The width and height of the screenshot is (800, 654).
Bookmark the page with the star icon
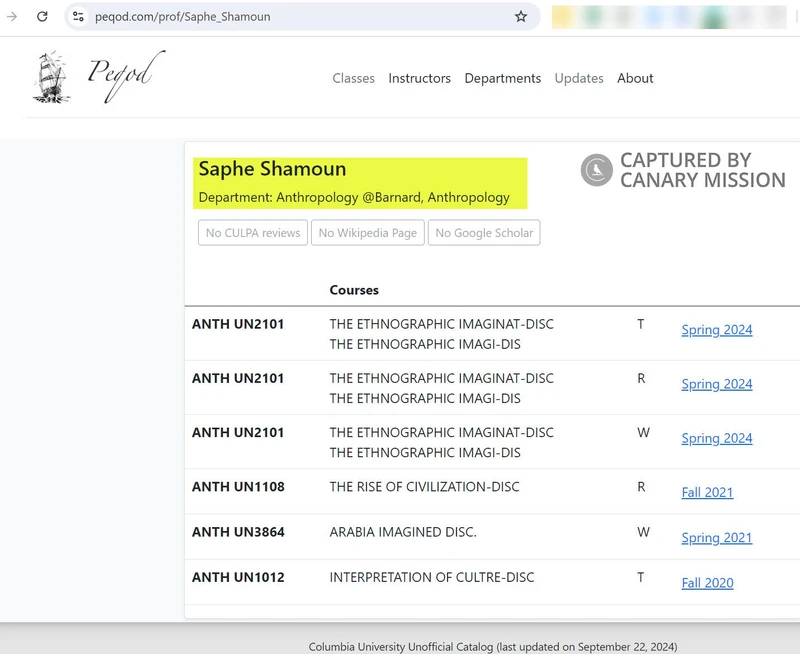pos(519,16)
